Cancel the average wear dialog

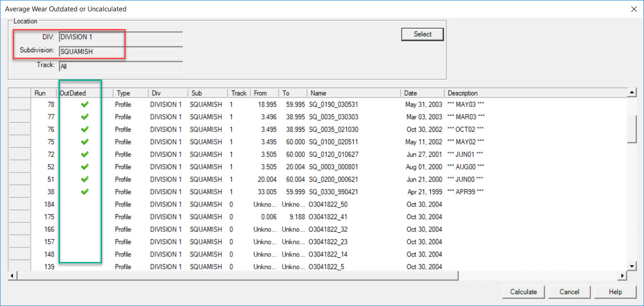tap(569, 292)
